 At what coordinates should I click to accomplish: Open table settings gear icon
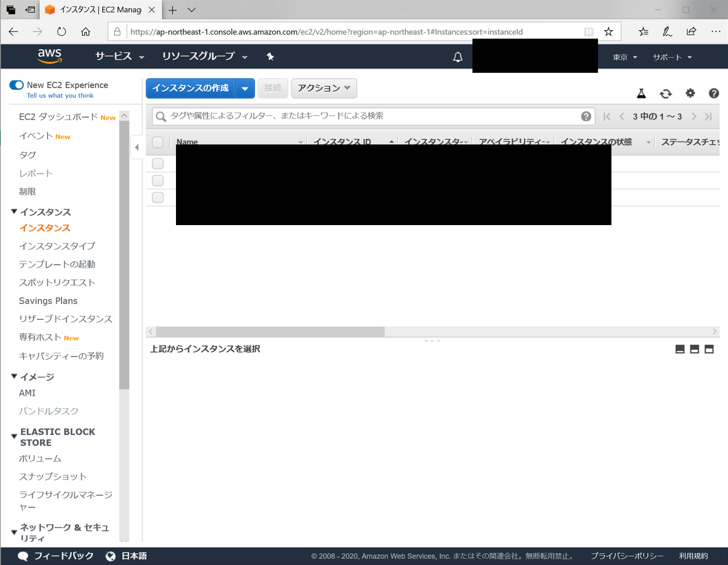coord(690,94)
